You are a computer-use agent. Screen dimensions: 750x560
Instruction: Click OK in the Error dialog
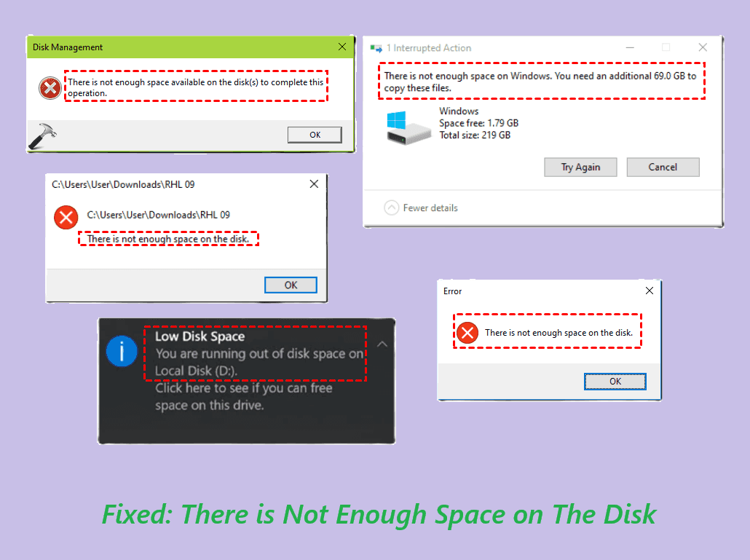(x=615, y=381)
